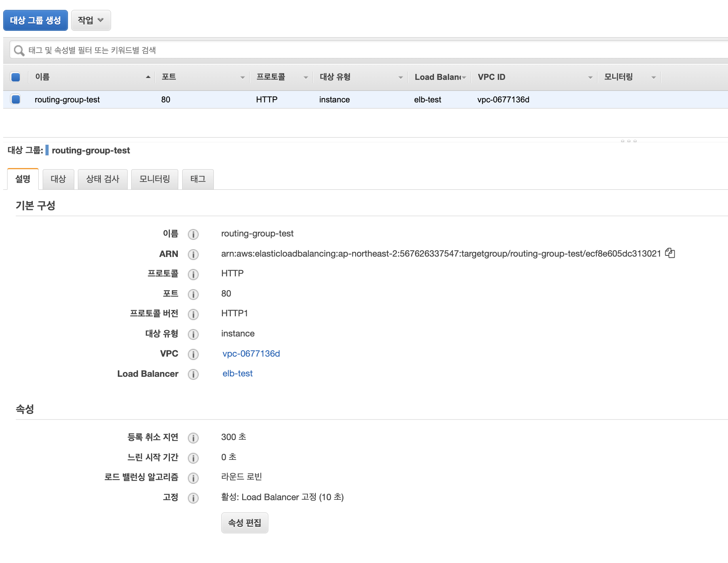Open the Load Balancer column dropdown arrow
The height and width of the screenshot is (563, 728).
click(464, 77)
